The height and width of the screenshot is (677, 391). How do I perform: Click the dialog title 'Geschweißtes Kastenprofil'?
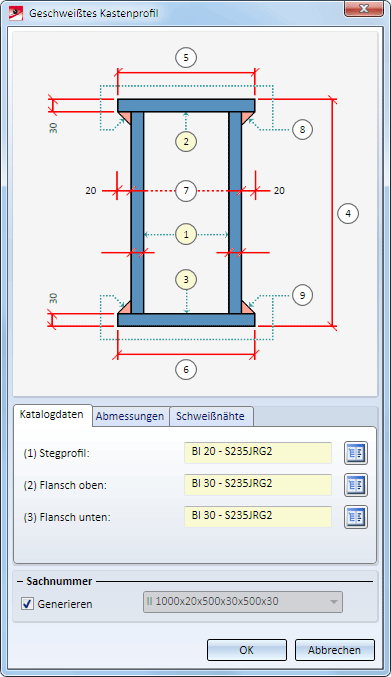point(94,13)
